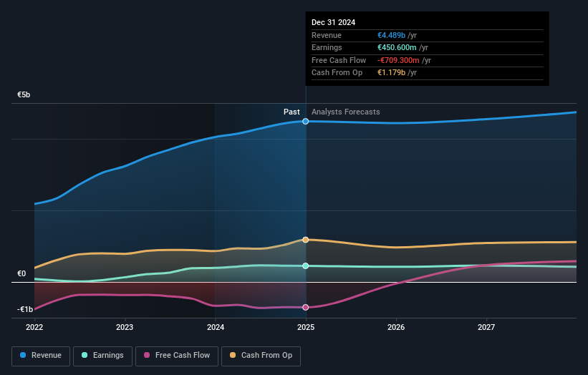Click the 2027 x-axis label

click(x=486, y=327)
